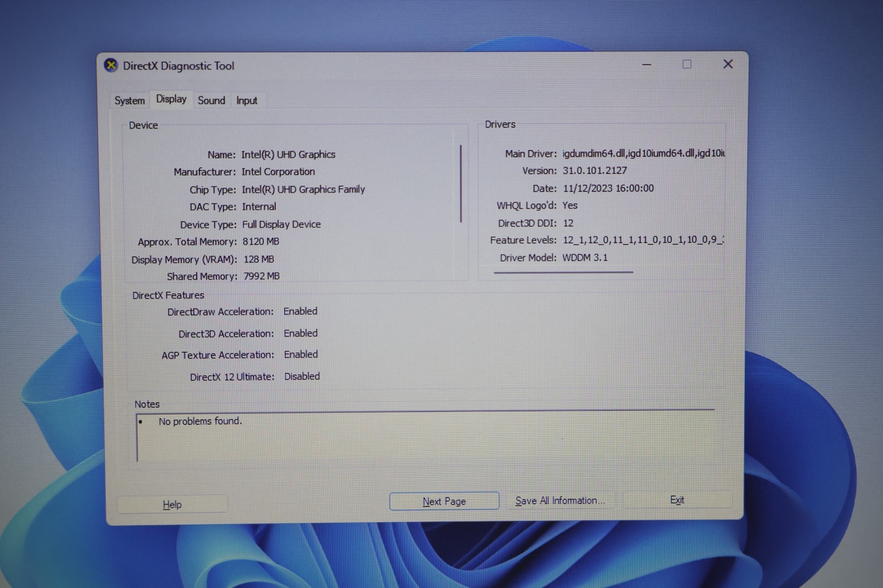Click the 'Drivers' group label
The image size is (883, 588).
500,125
